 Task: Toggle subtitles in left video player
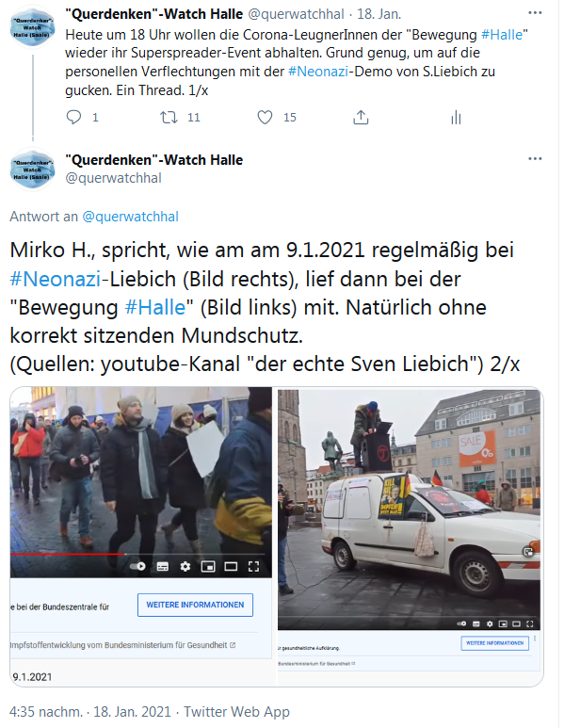coord(163,566)
